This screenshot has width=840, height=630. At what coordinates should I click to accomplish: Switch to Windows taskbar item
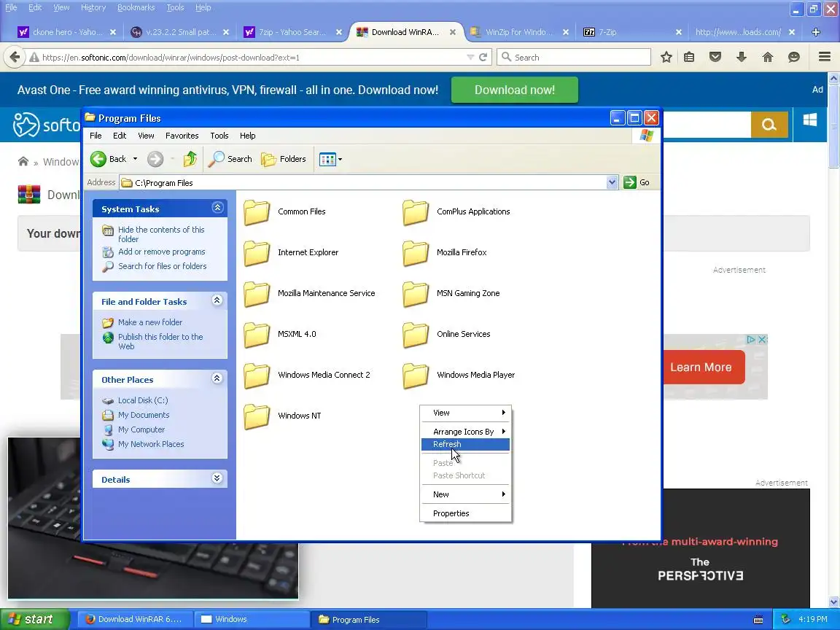tap(251, 619)
